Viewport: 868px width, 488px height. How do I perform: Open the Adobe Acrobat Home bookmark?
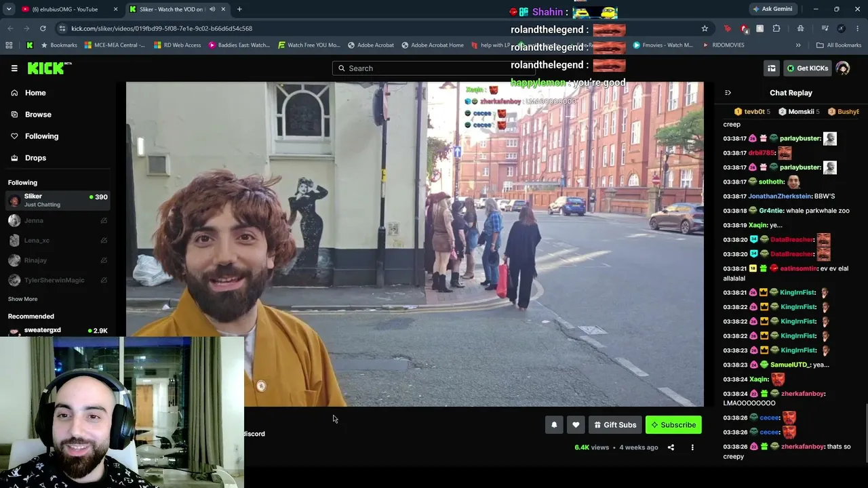[x=433, y=45]
